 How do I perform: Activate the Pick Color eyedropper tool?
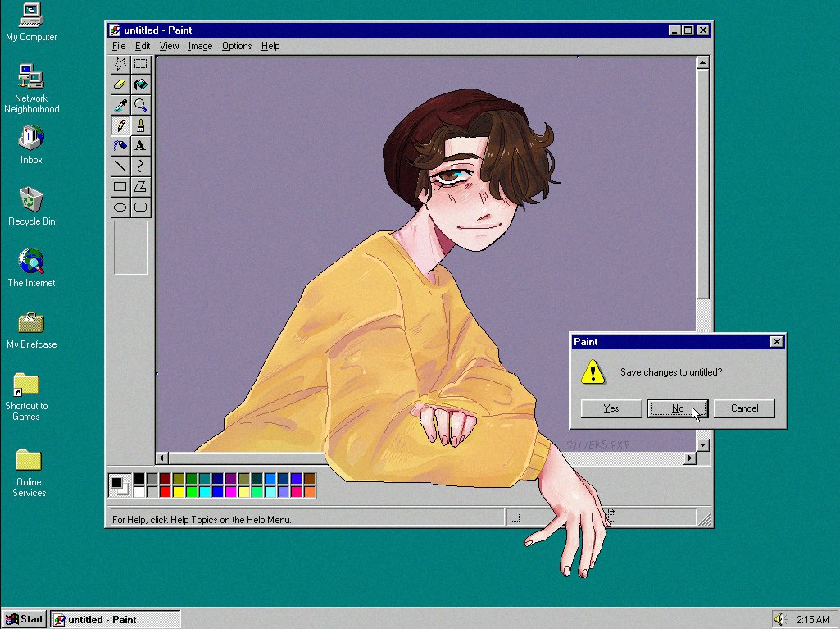click(120, 105)
